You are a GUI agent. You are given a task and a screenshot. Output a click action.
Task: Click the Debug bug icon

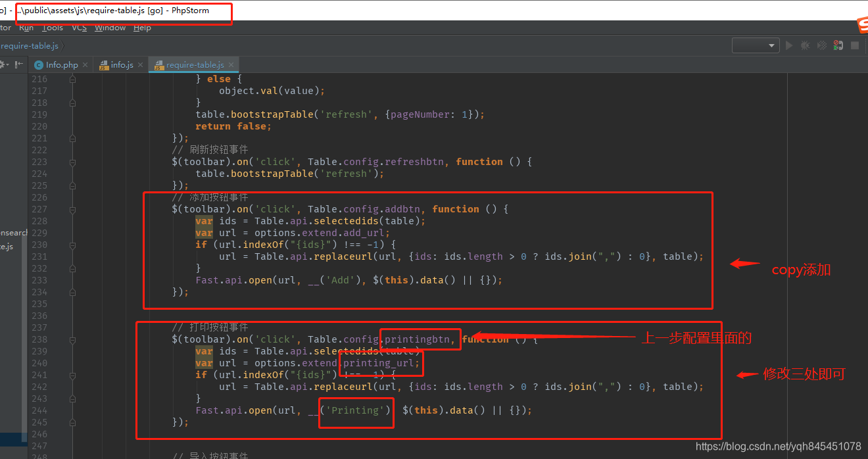coord(806,45)
